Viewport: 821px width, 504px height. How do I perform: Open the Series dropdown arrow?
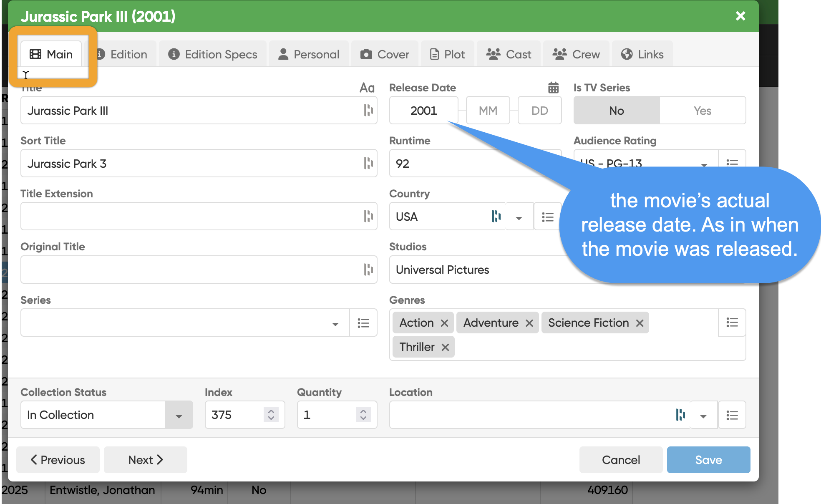click(335, 324)
